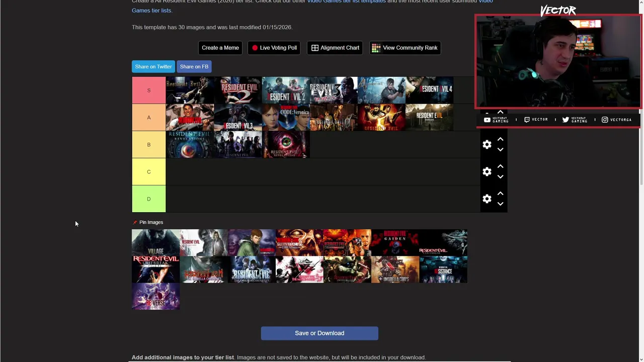The width and height of the screenshot is (644, 362).
Task: Select the first Resident Evil thumbnail in A tier
Action: click(190, 117)
